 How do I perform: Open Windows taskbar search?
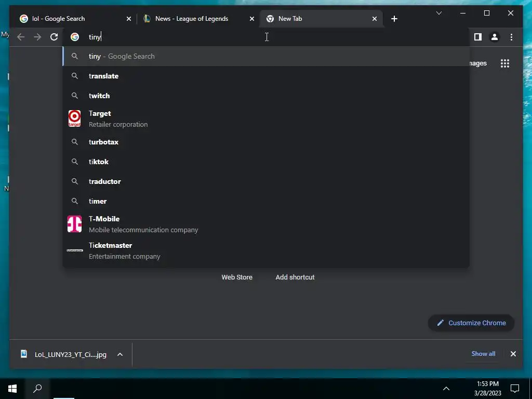click(37, 389)
